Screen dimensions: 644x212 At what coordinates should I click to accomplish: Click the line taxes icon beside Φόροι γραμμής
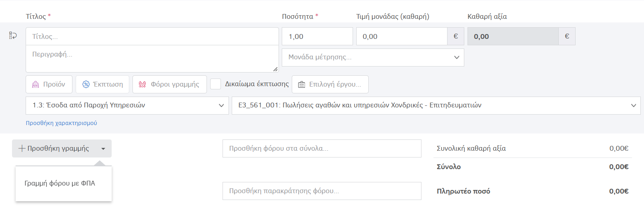point(142,85)
